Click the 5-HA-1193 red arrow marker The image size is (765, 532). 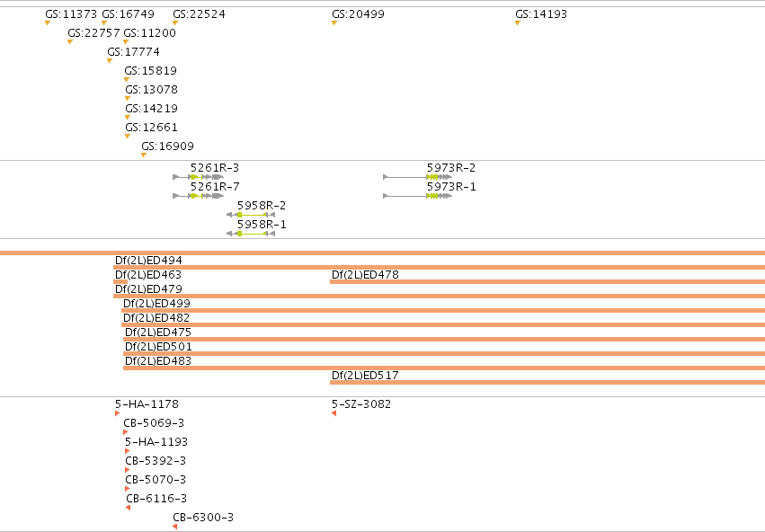pos(127,451)
